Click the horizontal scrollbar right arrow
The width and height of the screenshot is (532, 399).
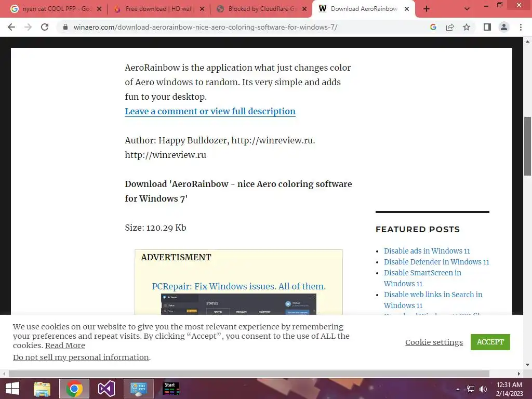[x=519, y=374]
